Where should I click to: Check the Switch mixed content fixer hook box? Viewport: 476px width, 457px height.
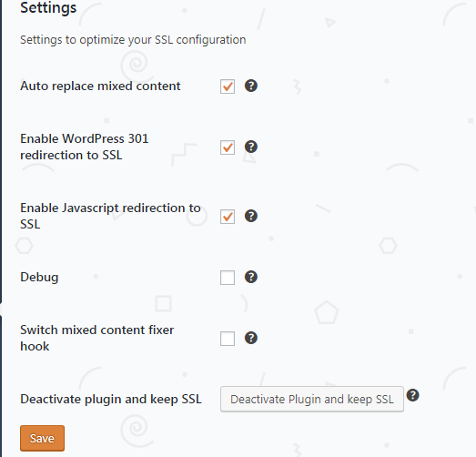[228, 339]
